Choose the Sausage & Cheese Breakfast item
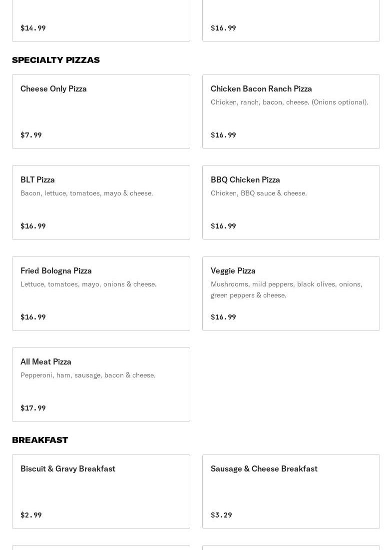Screen dimensions: 392x550 tap(291, 491)
